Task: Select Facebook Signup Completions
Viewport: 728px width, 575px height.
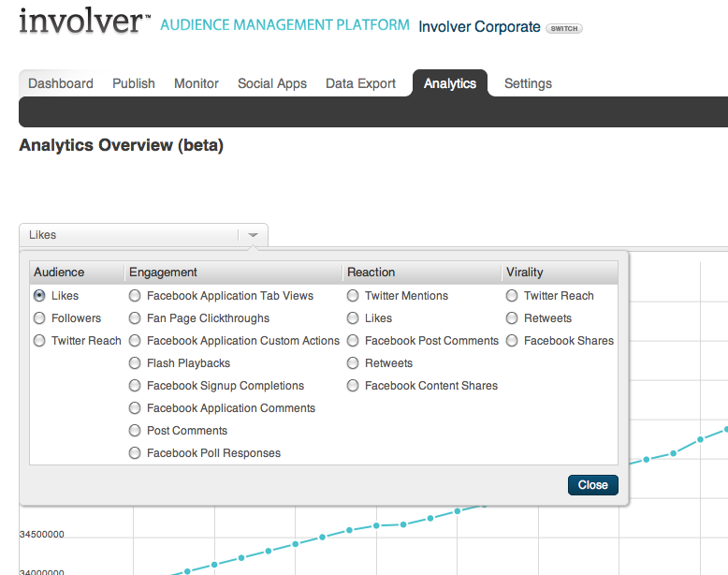Action: (x=135, y=385)
